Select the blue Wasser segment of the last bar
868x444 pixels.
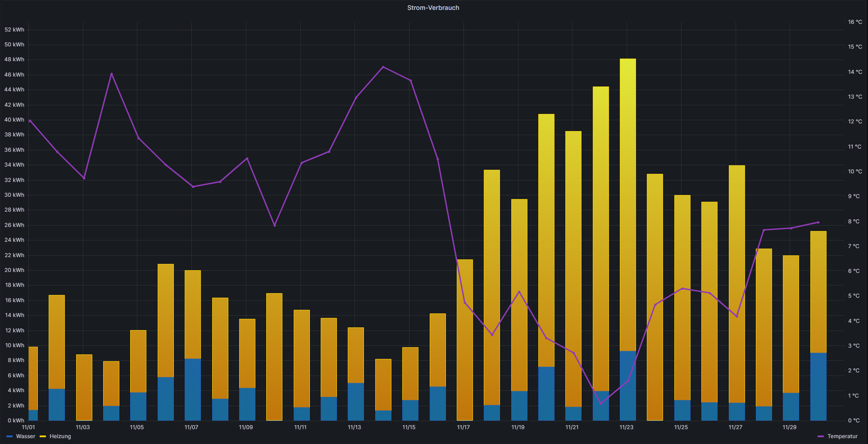pyautogui.click(x=818, y=386)
